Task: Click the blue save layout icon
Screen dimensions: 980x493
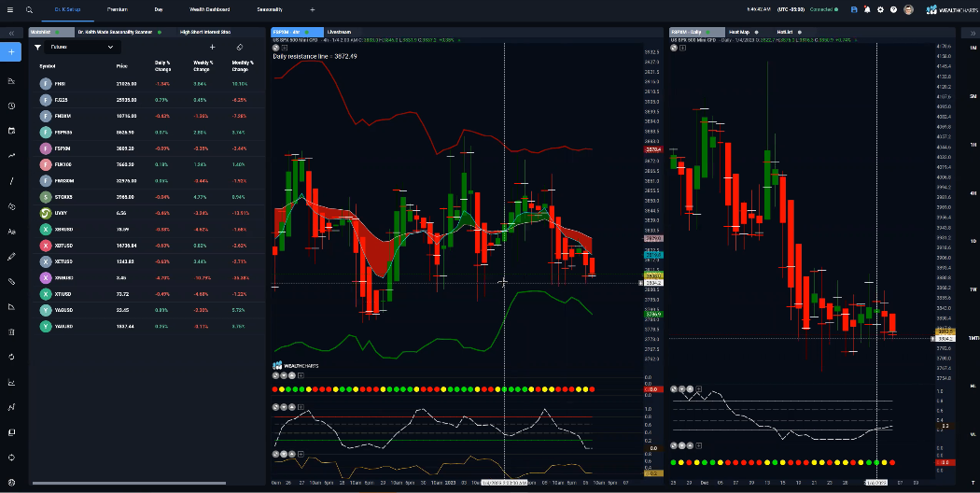Action: coord(854,10)
